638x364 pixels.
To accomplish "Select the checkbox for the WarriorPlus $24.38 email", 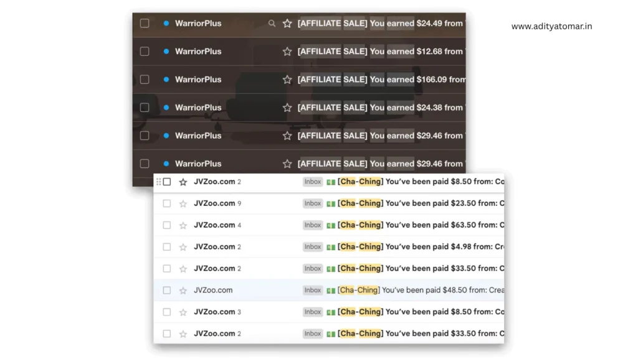I will point(145,108).
